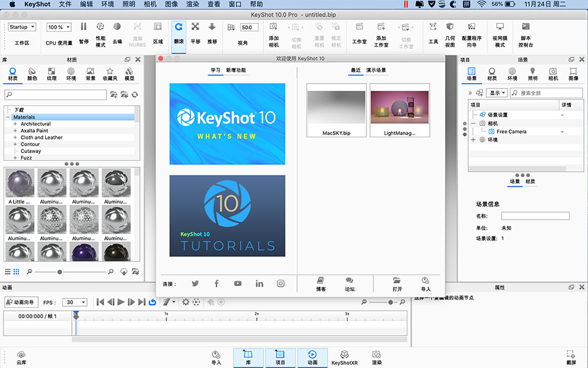Expand the Architectural materials folder
This screenshot has width=588, height=368.
(x=15, y=124)
